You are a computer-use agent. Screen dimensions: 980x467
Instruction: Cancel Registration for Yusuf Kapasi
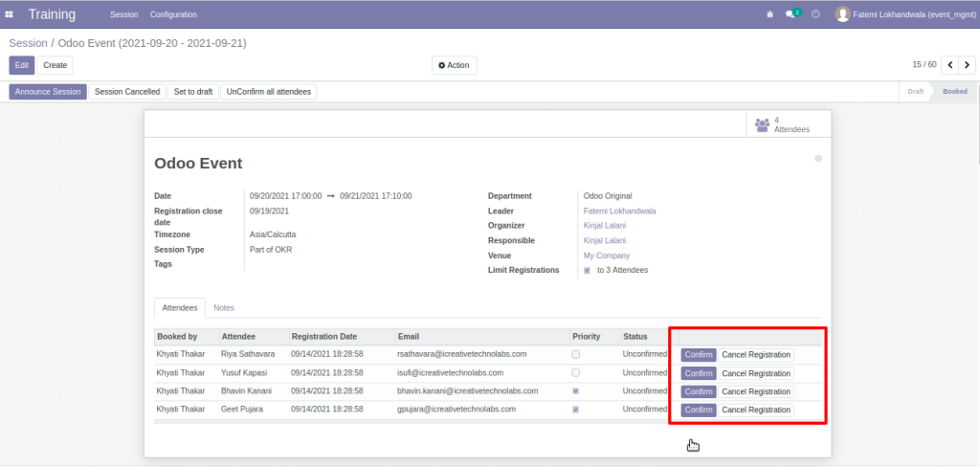[756, 373]
